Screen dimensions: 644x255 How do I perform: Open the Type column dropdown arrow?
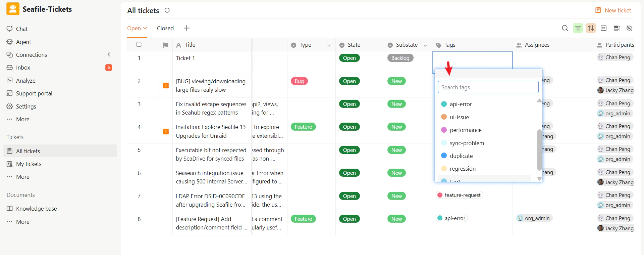tap(329, 45)
